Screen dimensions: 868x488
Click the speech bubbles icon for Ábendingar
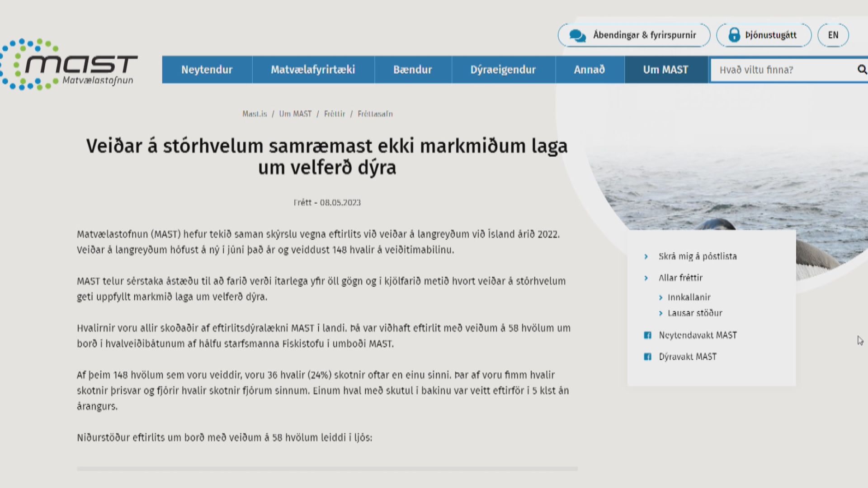577,35
